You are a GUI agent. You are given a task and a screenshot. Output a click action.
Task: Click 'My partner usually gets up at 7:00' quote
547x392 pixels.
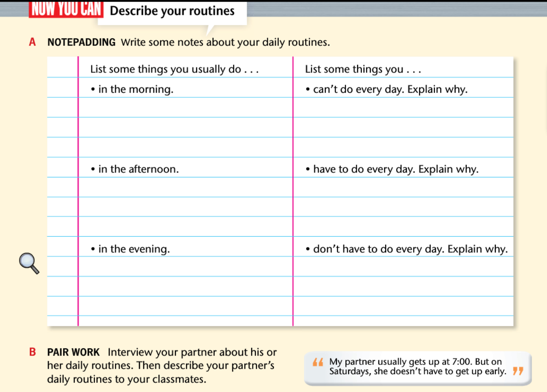point(418,367)
